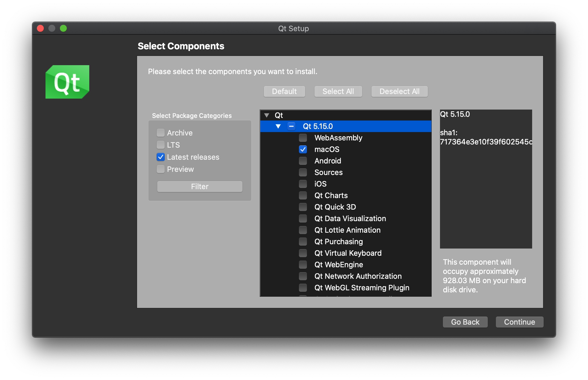Click the Select All components button icon
The height and width of the screenshot is (380, 588).
[338, 91]
